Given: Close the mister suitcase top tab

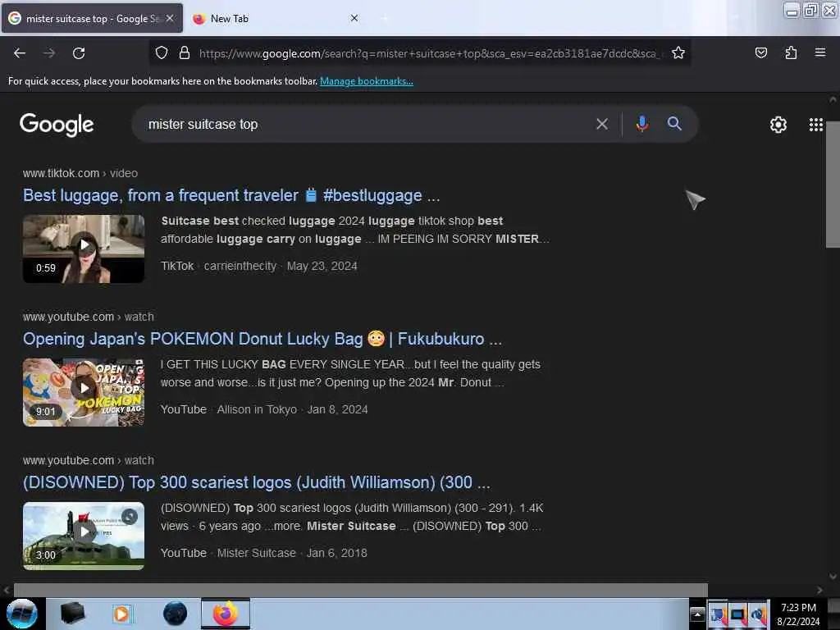Looking at the screenshot, I should click(170, 18).
